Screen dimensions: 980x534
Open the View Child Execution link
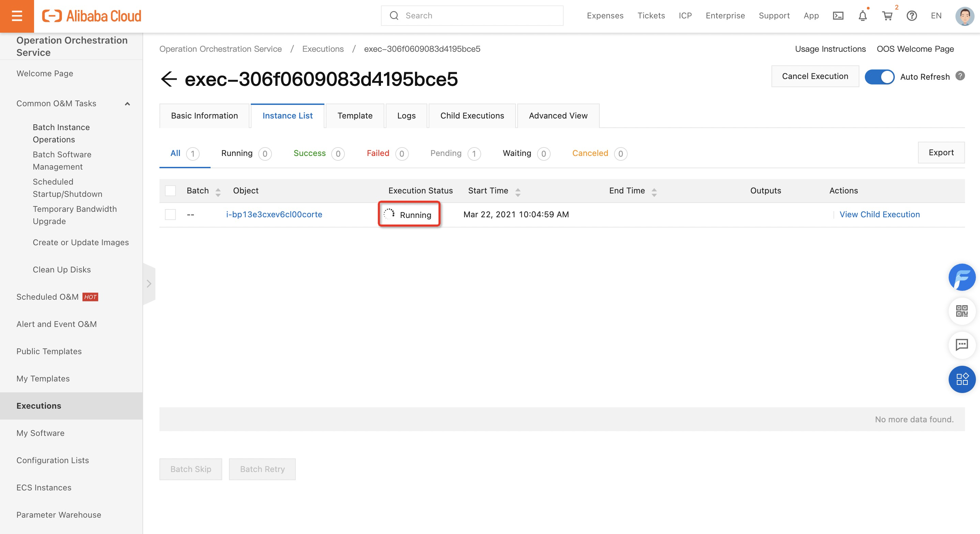click(x=879, y=215)
